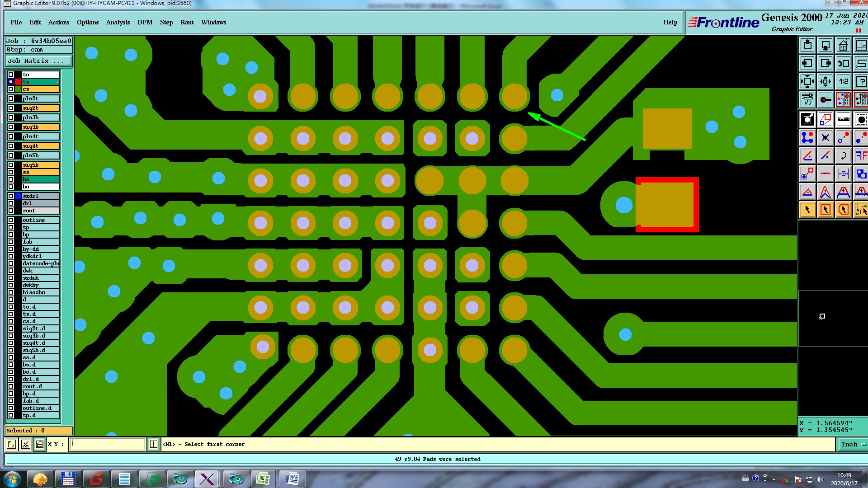Click the zoom-to-fit arrows icon

pos(807,82)
